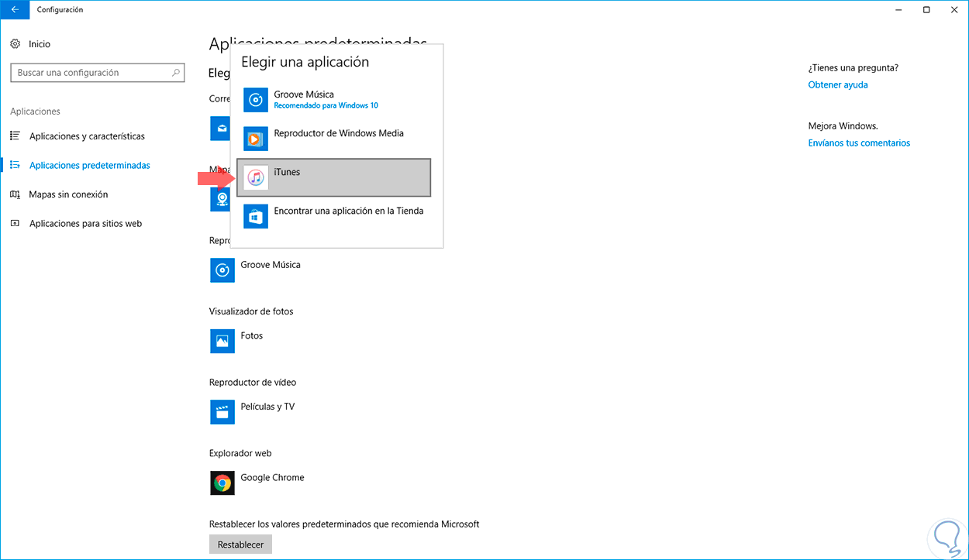Click the back arrow in title bar

pyautogui.click(x=14, y=9)
